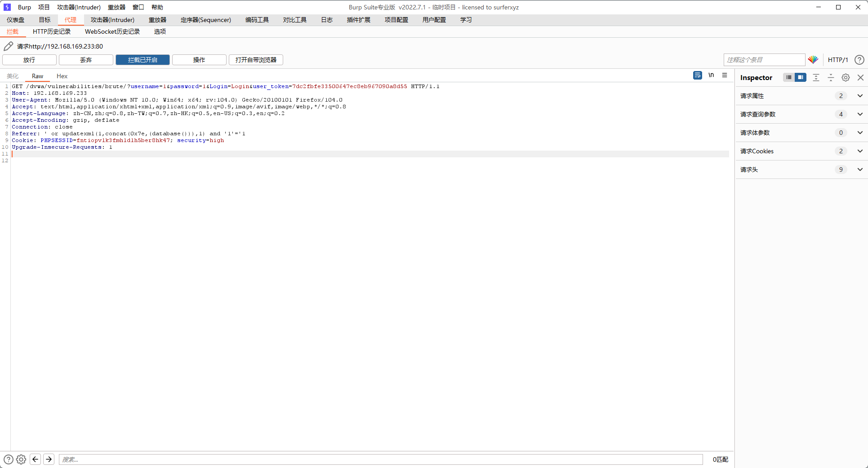Go to next search match arrow
This screenshot has height=468, width=868.
coord(49,459)
